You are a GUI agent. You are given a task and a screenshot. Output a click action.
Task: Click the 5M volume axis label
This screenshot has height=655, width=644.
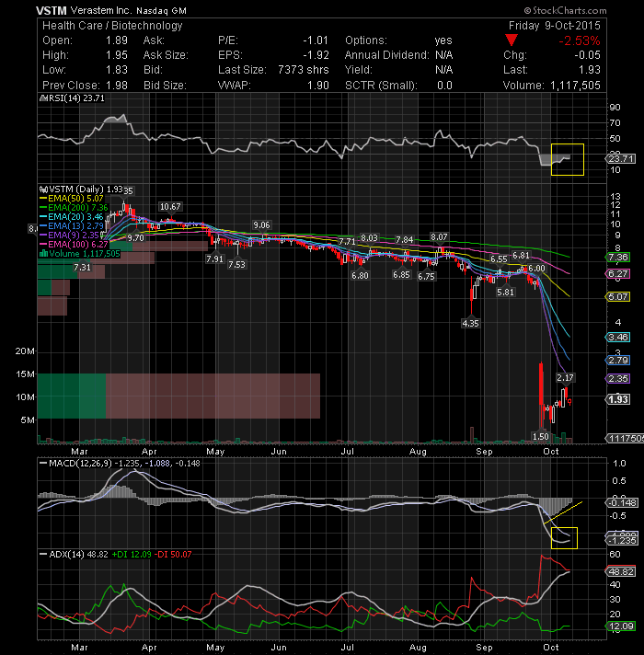(28, 419)
